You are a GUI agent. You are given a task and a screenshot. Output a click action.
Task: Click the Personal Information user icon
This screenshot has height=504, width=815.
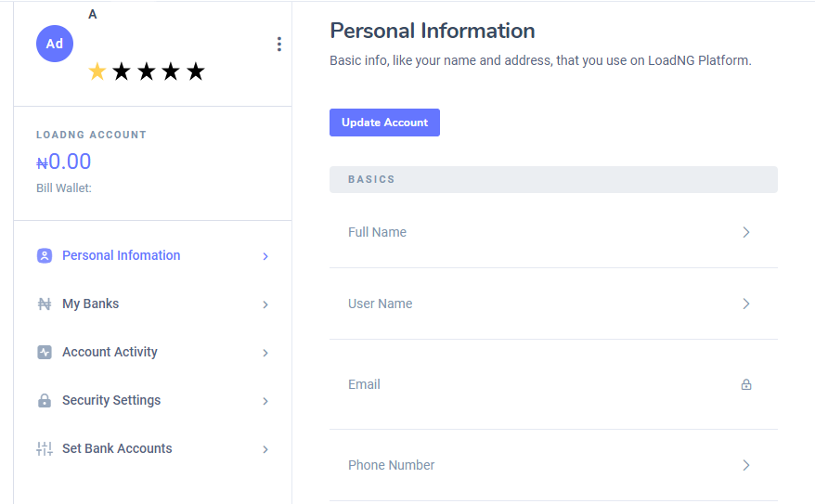45,255
